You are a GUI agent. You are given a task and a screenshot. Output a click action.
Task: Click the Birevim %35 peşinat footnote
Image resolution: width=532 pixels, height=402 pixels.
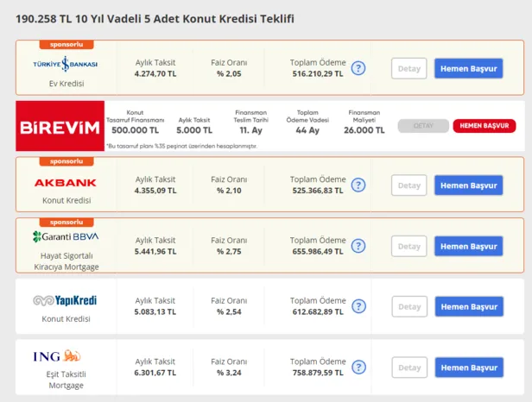click(x=182, y=146)
